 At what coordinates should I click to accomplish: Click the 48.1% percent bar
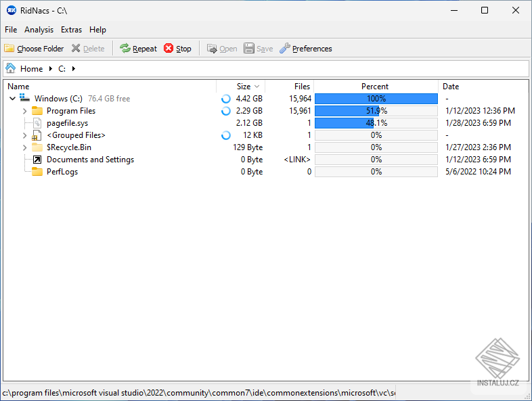pyautogui.click(x=376, y=123)
